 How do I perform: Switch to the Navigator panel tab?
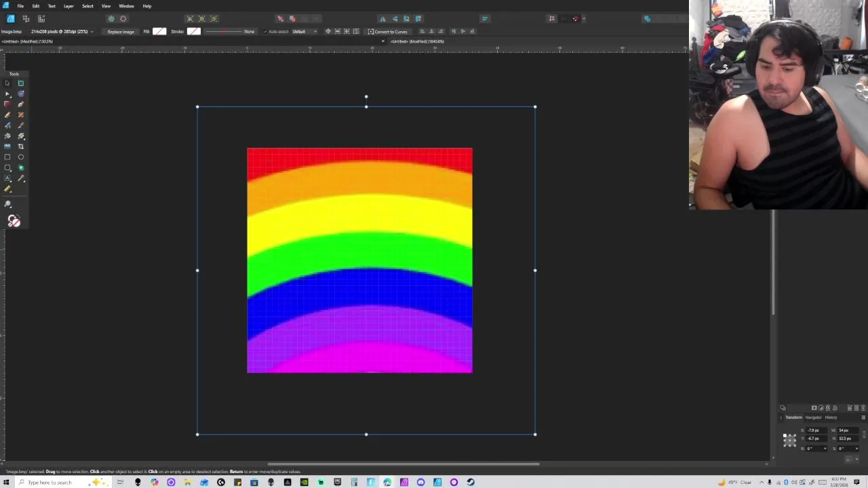pos(813,418)
